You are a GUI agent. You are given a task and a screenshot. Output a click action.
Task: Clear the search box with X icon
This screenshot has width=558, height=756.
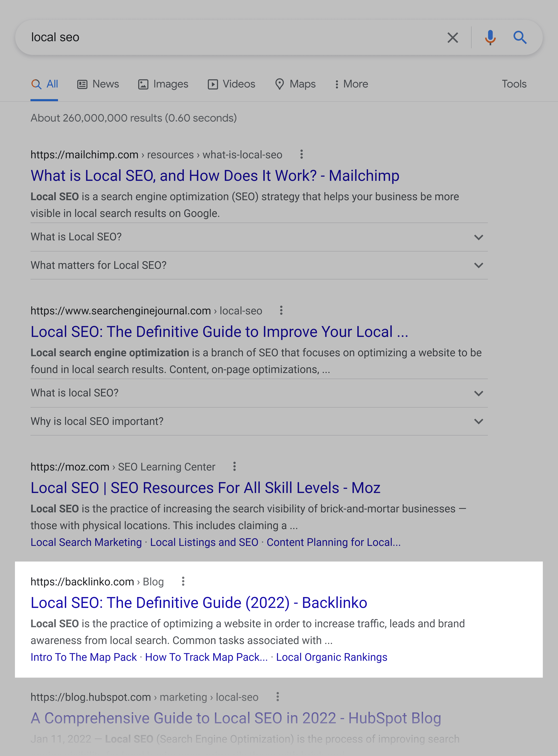coord(453,38)
